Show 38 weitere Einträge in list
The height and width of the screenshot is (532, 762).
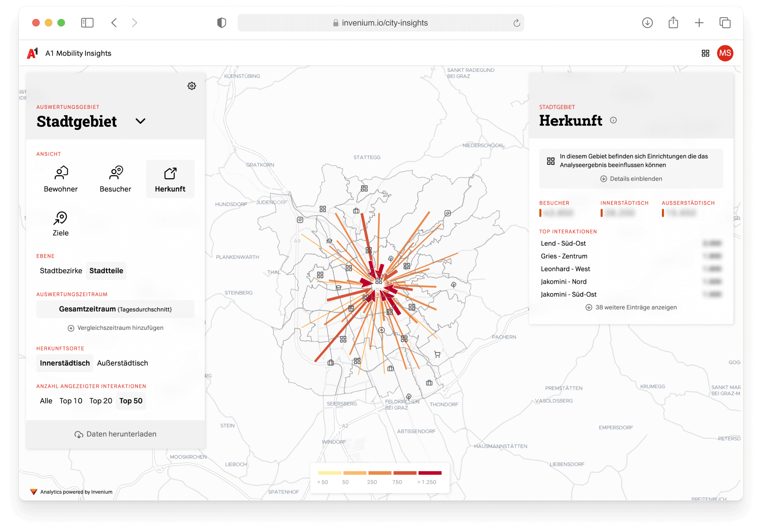point(631,308)
